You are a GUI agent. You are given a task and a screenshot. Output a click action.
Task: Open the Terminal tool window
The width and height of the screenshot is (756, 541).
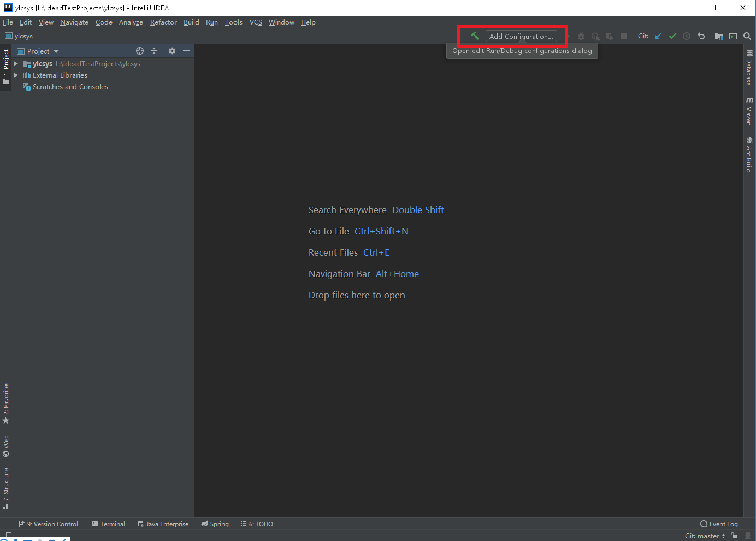108,524
